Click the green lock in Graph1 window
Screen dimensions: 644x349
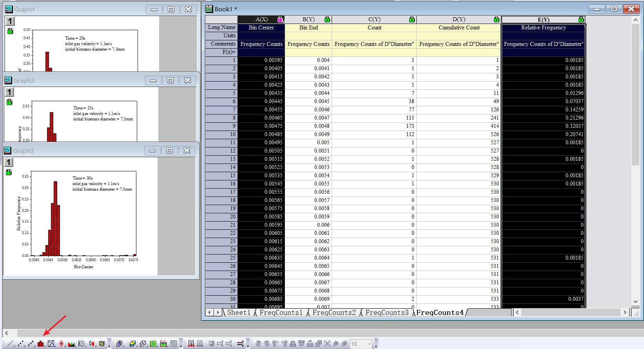point(10,31)
